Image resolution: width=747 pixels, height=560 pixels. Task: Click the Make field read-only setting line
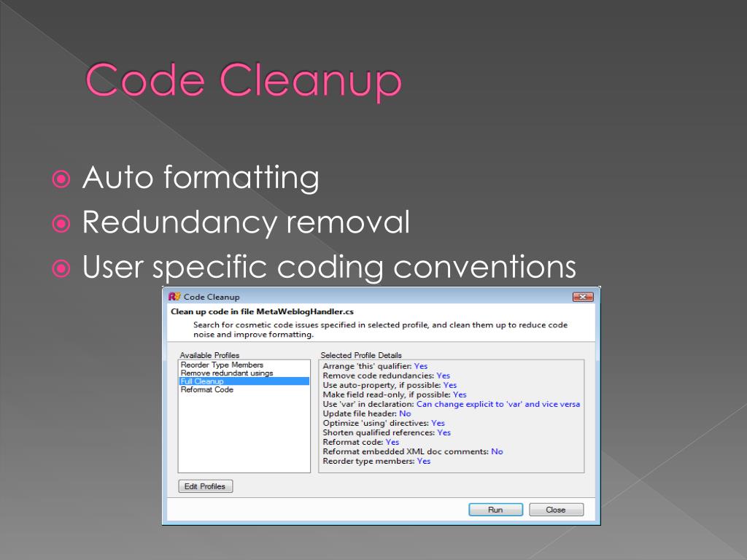click(x=395, y=394)
